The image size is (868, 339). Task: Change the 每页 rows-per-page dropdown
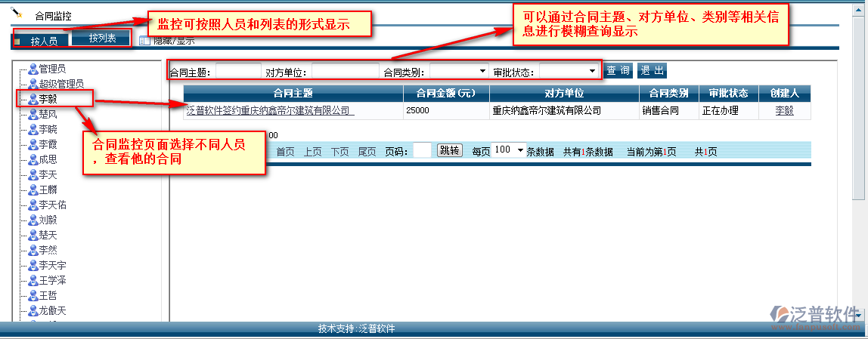[509, 150]
